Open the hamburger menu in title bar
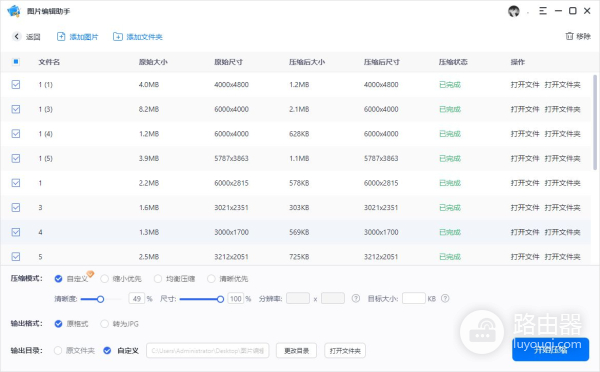Image resolution: width=600 pixels, height=372 pixels. 543,11
